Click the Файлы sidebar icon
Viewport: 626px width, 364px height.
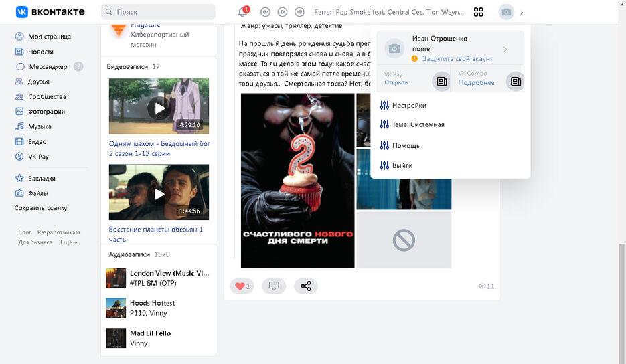coord(19,193)
